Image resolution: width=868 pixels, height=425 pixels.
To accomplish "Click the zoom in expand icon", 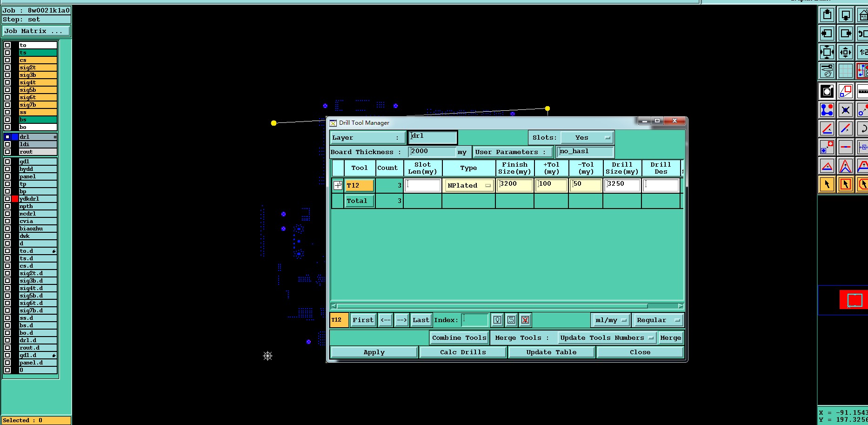I will point(827,52).
